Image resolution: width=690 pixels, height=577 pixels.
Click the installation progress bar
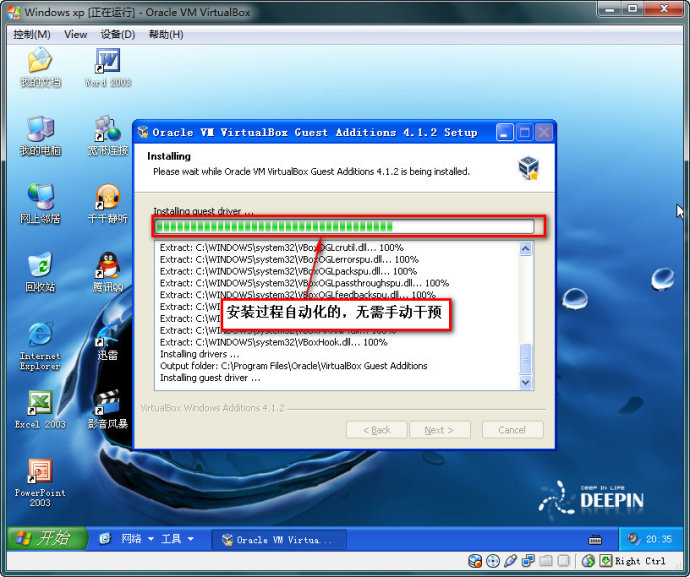coord(344,227)
